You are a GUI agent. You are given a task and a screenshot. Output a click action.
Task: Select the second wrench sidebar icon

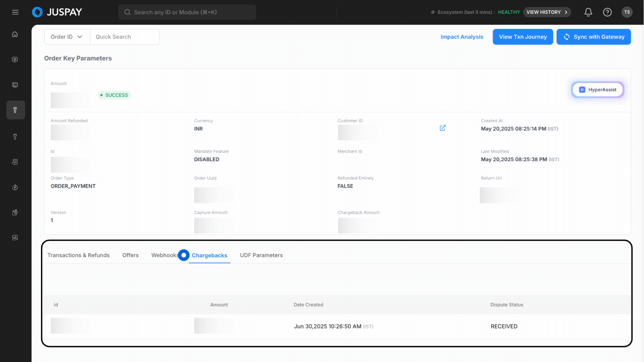click(x=15, y=137)
